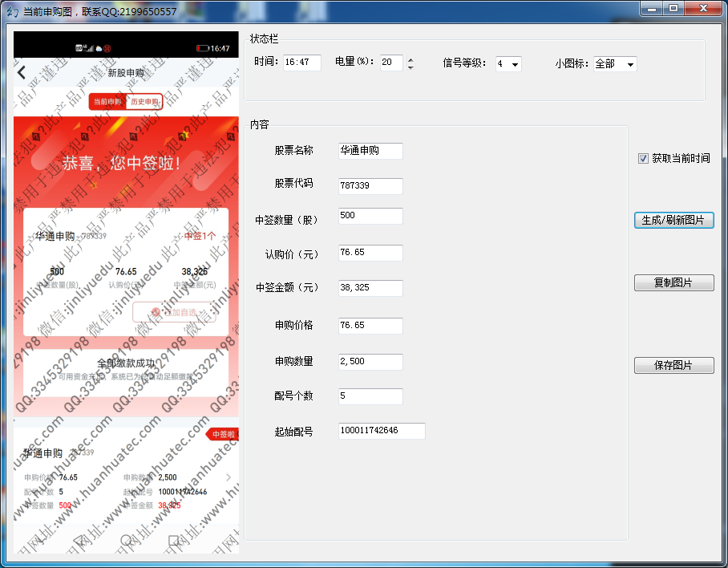The height and width of the screenshot is (568, 728).
Task: Toggle the 获取当前时间 checkbox
Action: 643,159
